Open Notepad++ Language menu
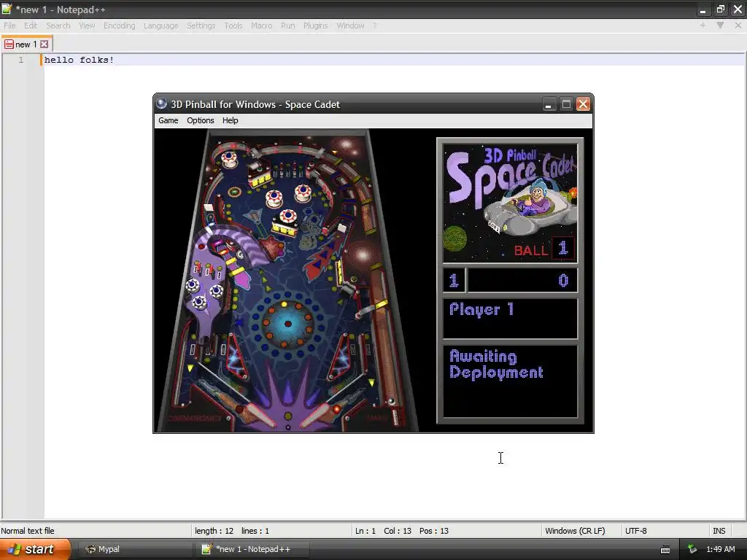 click(x=160, y=26)
